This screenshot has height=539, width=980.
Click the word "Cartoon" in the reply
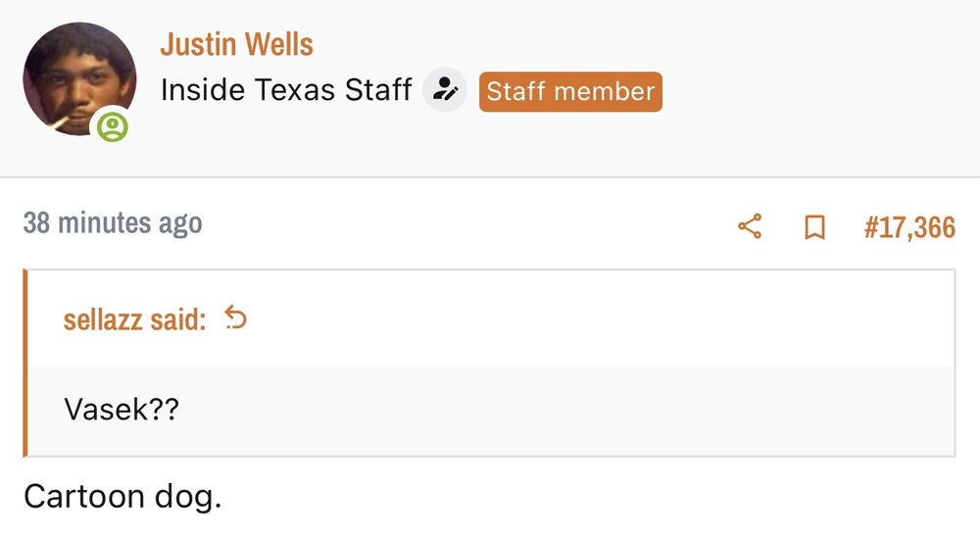84,497
